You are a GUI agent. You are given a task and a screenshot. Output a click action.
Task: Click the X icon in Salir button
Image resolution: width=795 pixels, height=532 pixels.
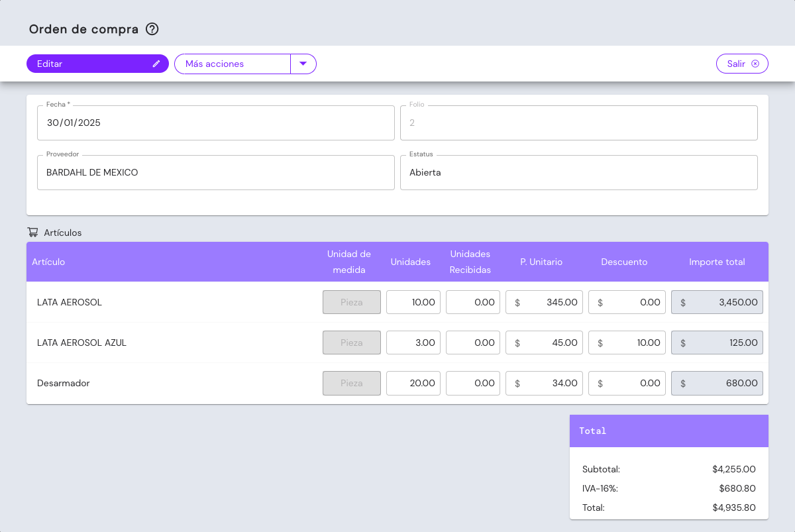click(x=755, y=64)
